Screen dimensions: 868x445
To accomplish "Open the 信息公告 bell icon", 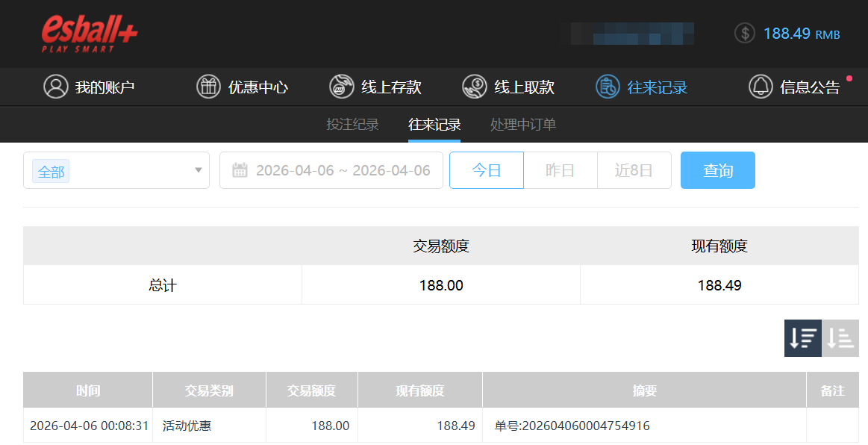I will pyautogui.click(x=761, y=86).
